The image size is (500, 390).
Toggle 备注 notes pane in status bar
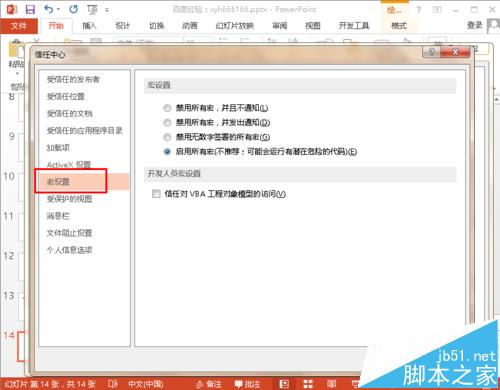[209, 384]
